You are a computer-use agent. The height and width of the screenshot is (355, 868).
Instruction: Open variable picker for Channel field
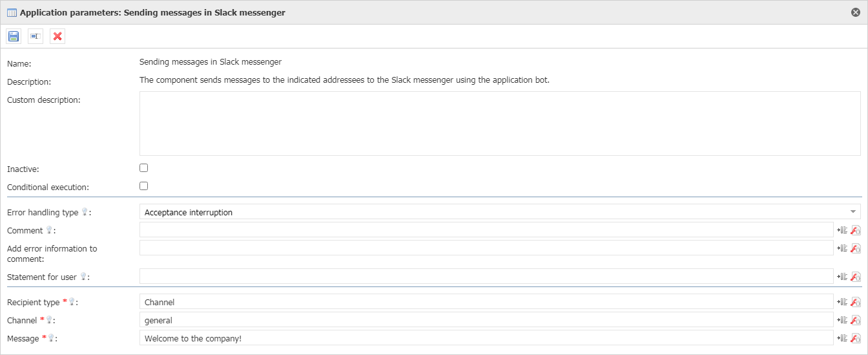[x=842, y=320]
